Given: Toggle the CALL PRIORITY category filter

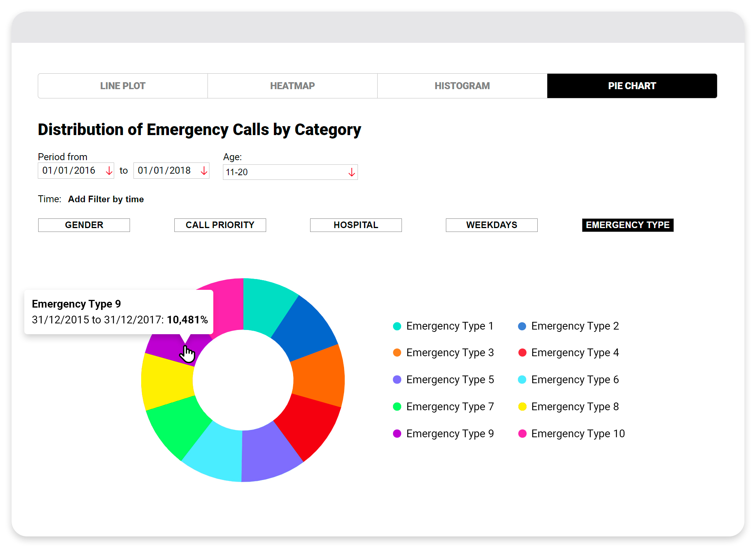Looking at the screenshot, I should [x=220, y=225].
